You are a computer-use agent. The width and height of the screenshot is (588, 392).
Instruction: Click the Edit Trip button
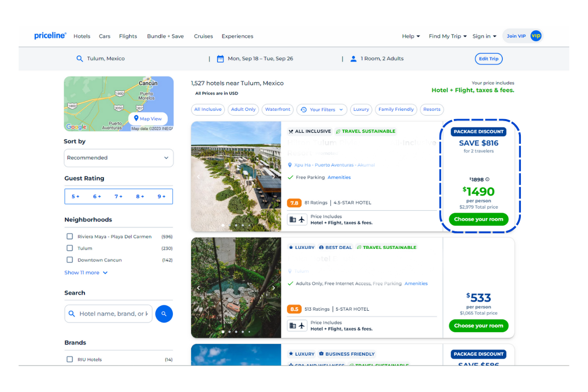[x=489, y=59]
